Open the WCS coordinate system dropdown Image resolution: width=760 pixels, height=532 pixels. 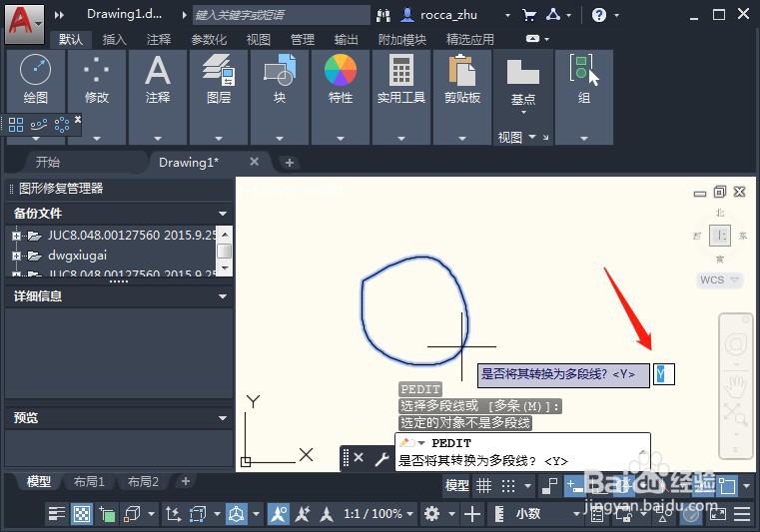pos(719,280)
